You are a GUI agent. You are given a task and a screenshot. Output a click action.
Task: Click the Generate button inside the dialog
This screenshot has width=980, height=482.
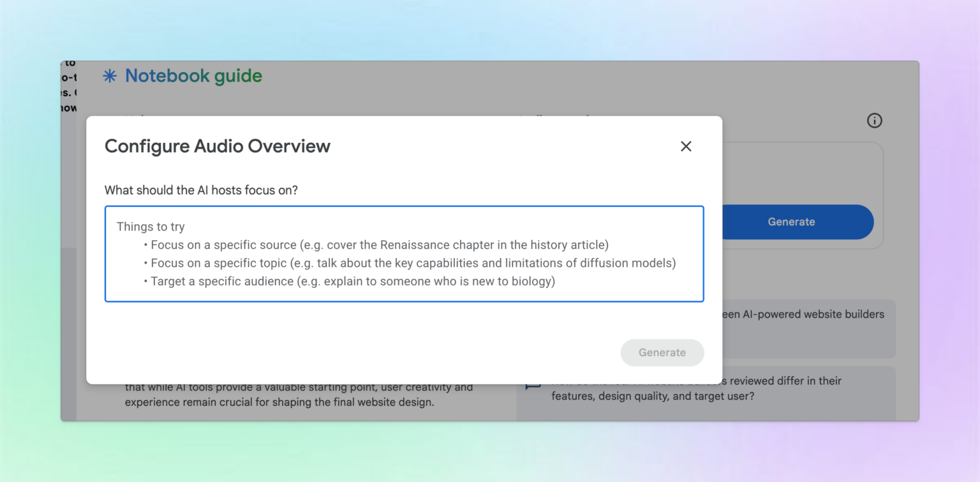[662, 352]
